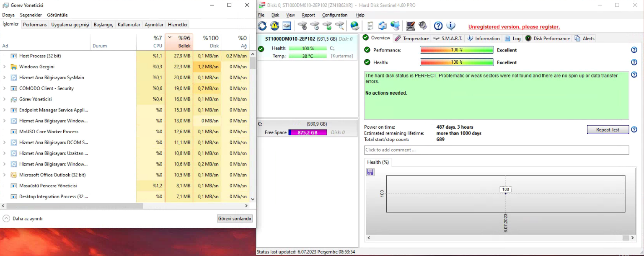Viewport: 644px width, 256px height.
Task: Open the blue question mark help toolbar icon
Action: tap(438, 26)
